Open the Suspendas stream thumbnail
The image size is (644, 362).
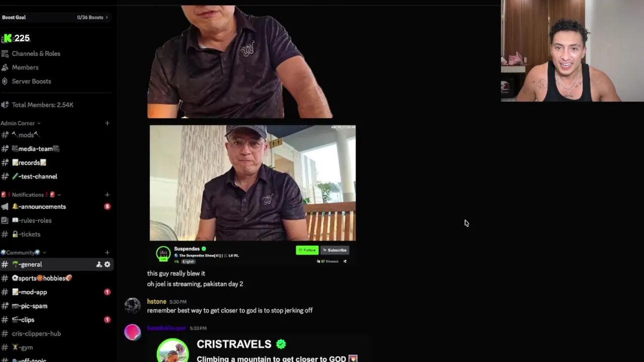[253, 183]
